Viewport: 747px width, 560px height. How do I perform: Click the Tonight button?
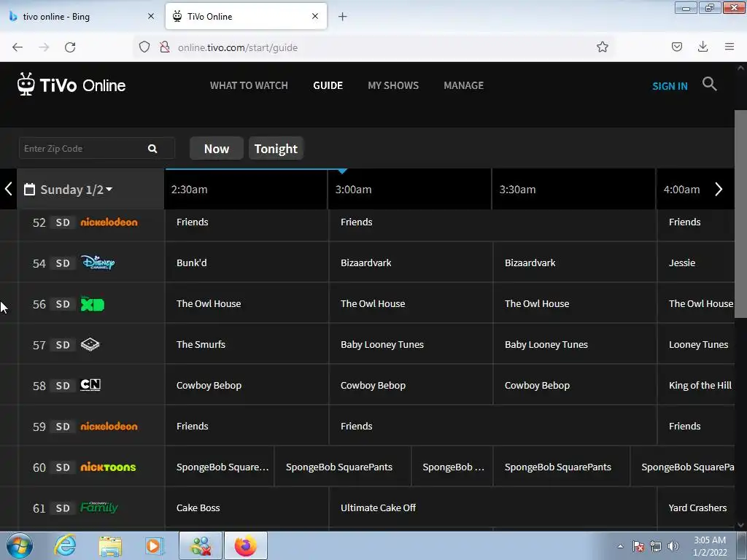(x=276, y=149)
